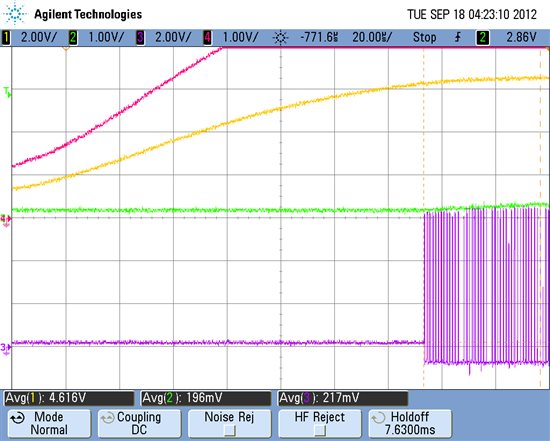This screenshot has width=550, height=441.
Task: Click the trigger source channel 2 badge
Action: click(482, 37)
